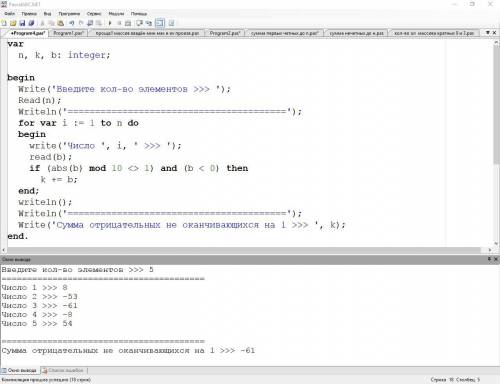500x384 pixels.
Task: Open the Программа menu
Action: 69,14
